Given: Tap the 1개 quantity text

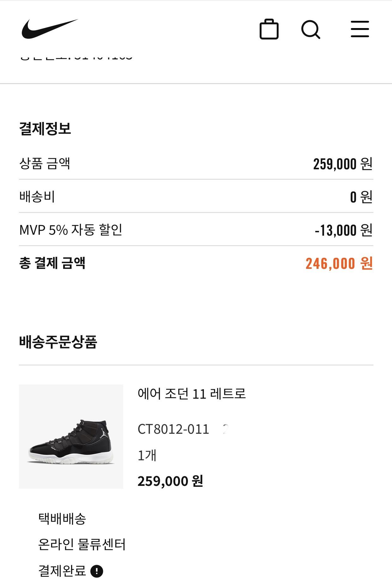Looking at the screenshot, I should pyautogui.click(x=147, y=455).
